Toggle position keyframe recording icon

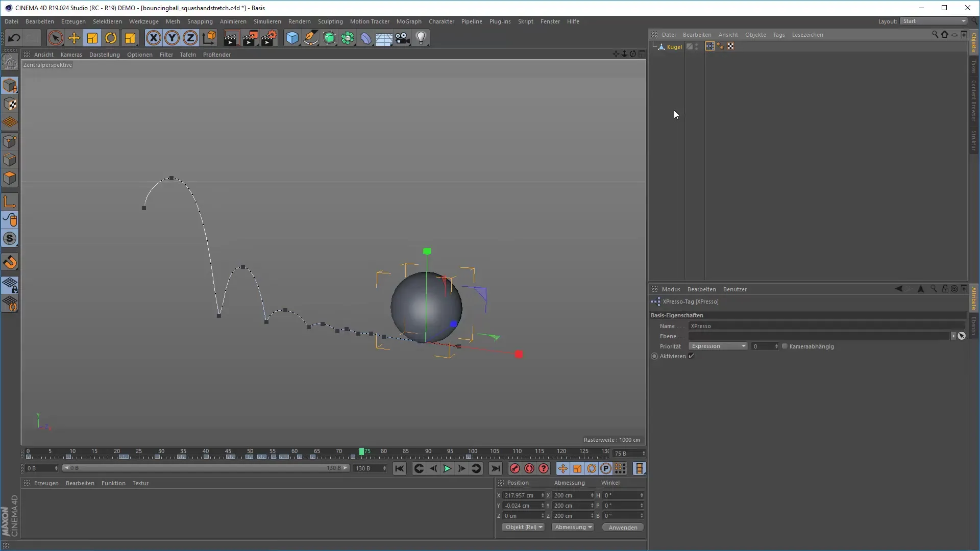pos(562,468)
